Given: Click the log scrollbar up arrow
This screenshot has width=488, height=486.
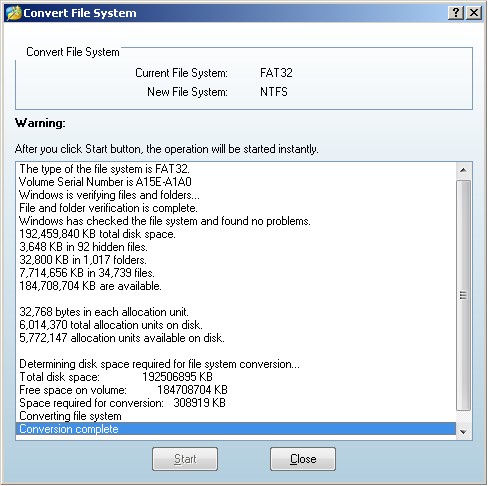Looking at the screenshot, I should tap(463, 170).
